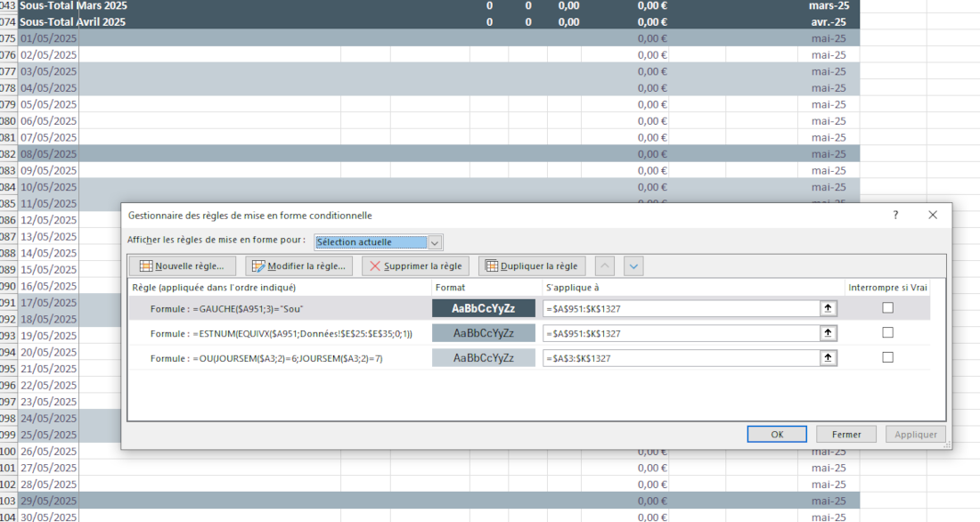Collapse range selector for ESTNUM rule

829,333
